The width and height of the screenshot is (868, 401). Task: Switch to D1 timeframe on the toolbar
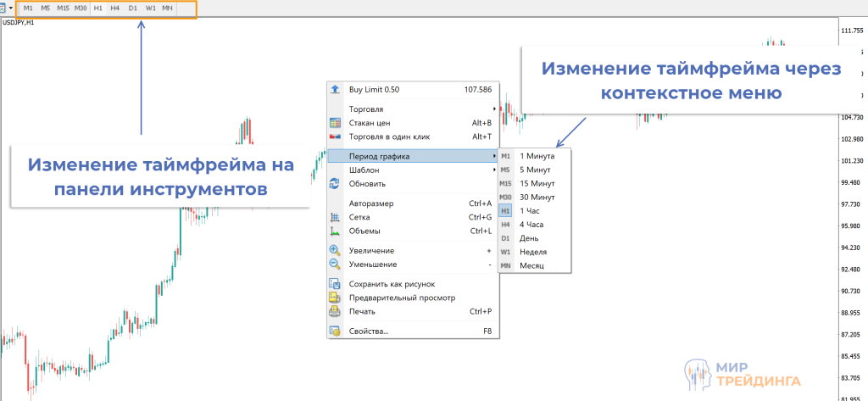tap(133, 8)
